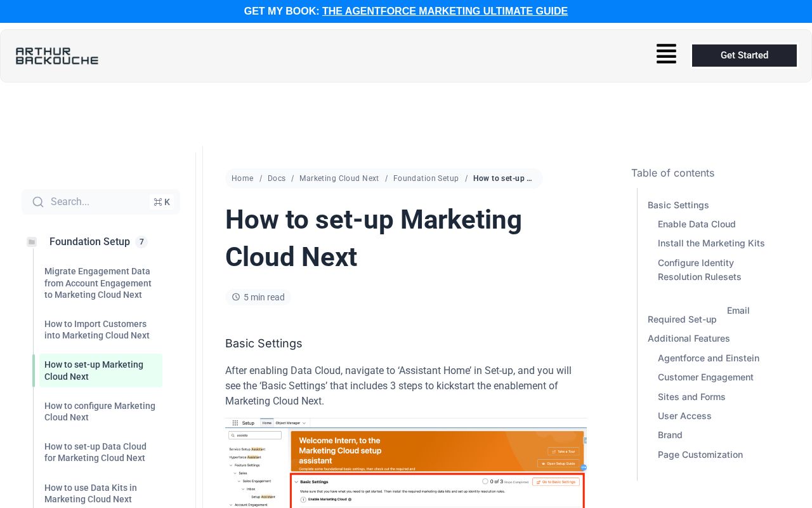The height and width of the screenshot is (508, 812).
Task: Jump to Configure Identity Resolution Rulesets
Action: [700, 270]
